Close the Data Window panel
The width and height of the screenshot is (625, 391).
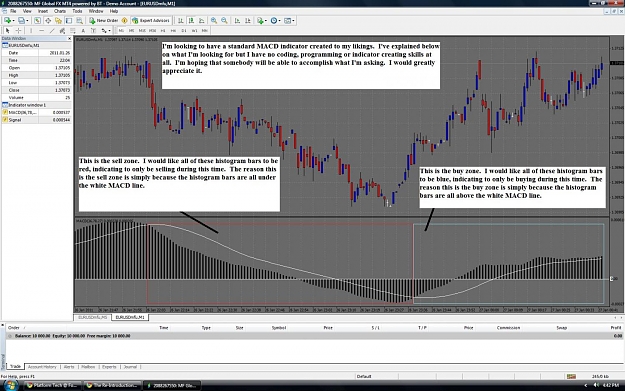pyautogui.click(x=69, y=39)
